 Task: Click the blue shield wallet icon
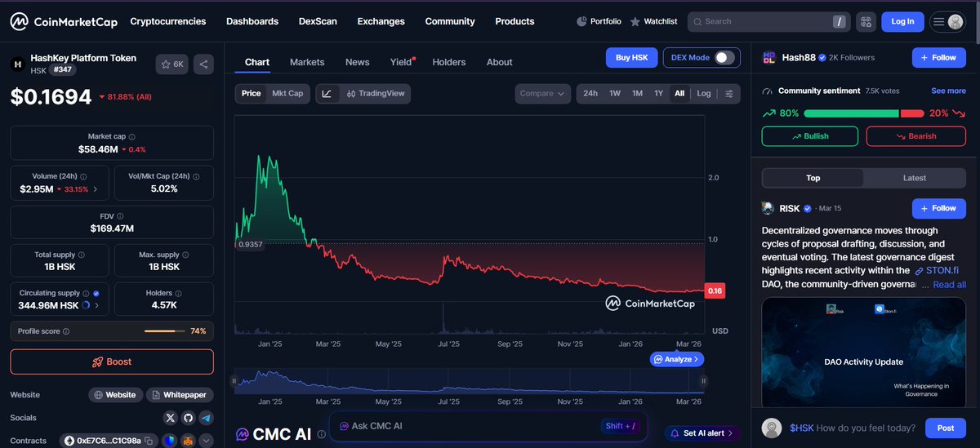pyautogui.click(x=169, y=441)
